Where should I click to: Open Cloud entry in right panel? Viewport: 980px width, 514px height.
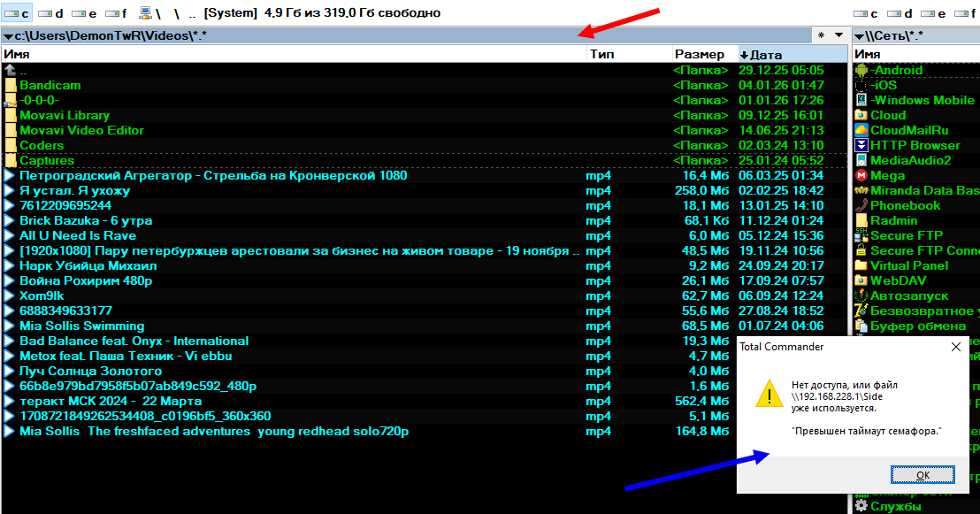(x=888, y=116)
